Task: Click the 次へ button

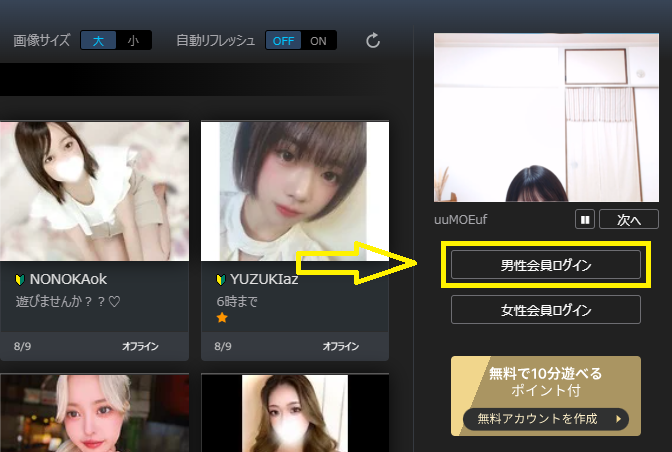Action: click(x=629, y=219)
